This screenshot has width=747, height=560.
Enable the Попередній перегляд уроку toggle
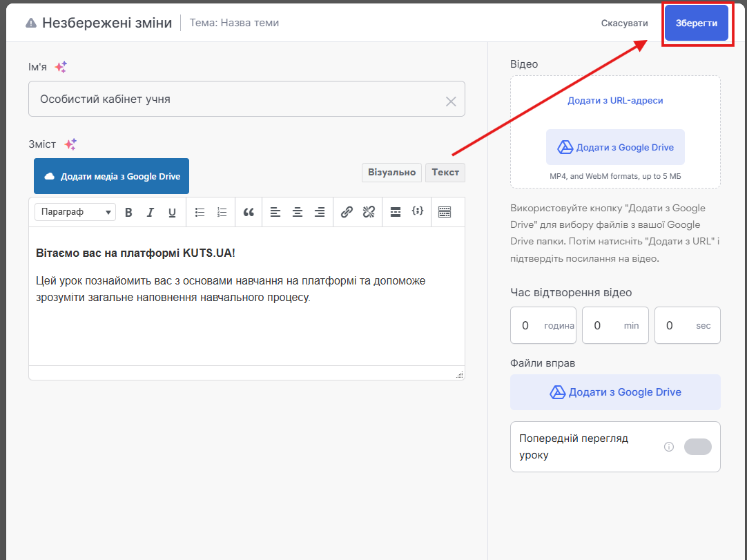tap(697, 447)
